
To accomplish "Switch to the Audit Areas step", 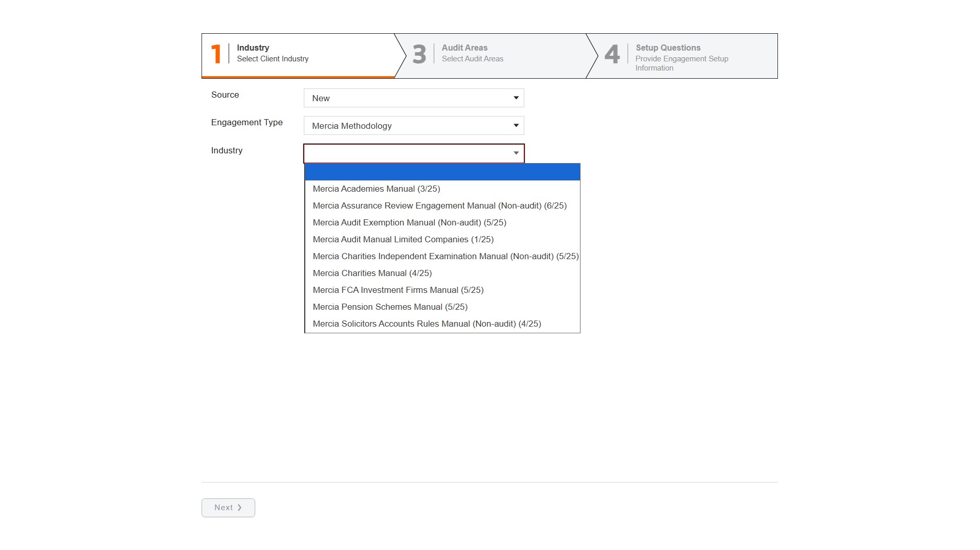I will pos(472,53).
